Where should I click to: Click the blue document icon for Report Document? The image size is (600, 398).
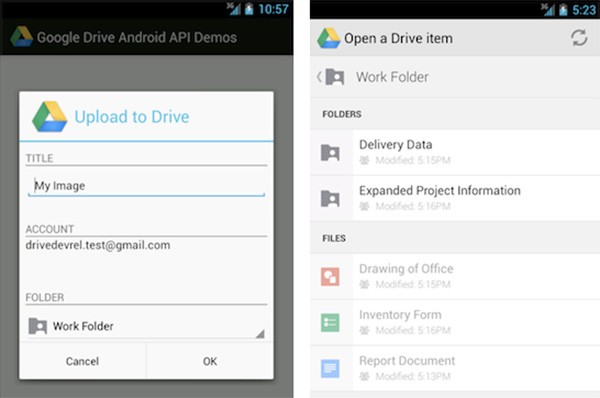[x=330, y=369]
